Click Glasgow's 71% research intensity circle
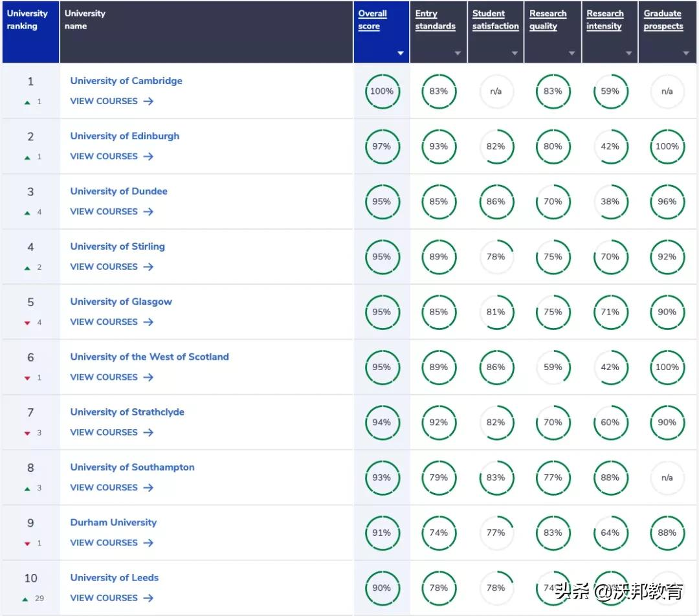 610,312
